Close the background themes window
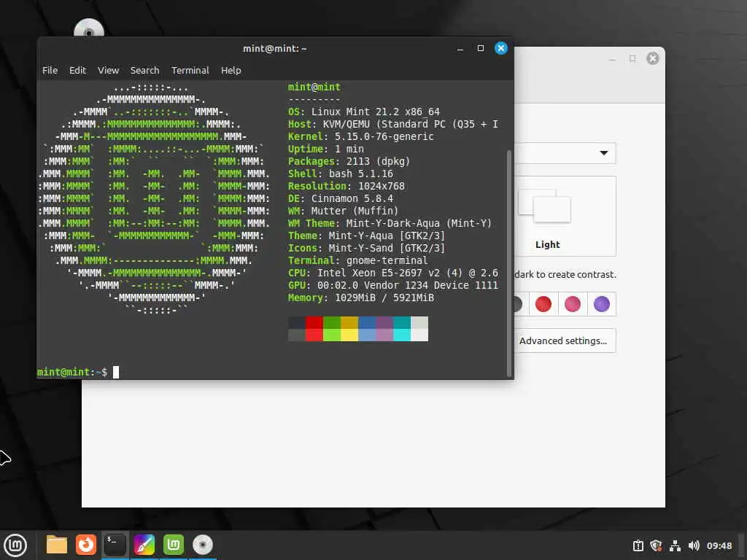The height and width of the screenshot is (560, 747). [x=653, y=58]
